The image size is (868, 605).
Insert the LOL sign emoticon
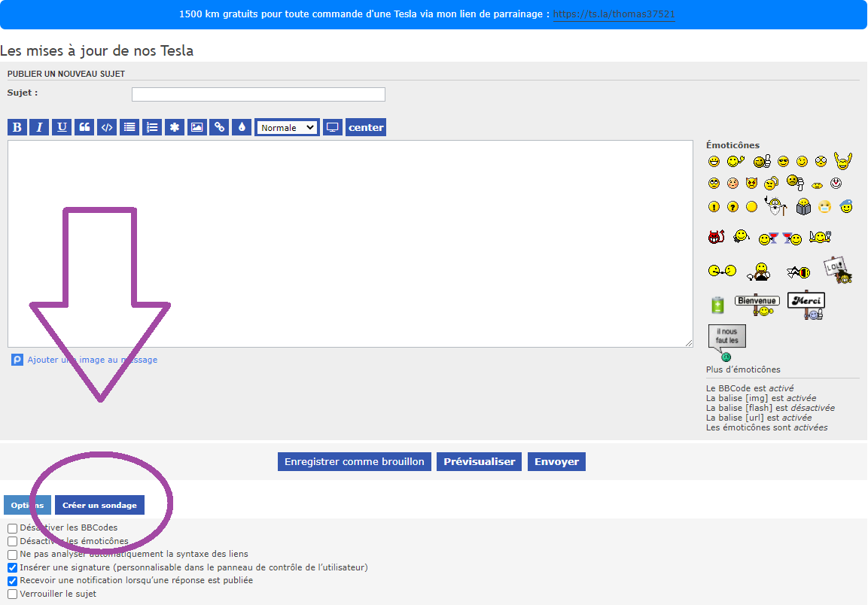[837, 269]
